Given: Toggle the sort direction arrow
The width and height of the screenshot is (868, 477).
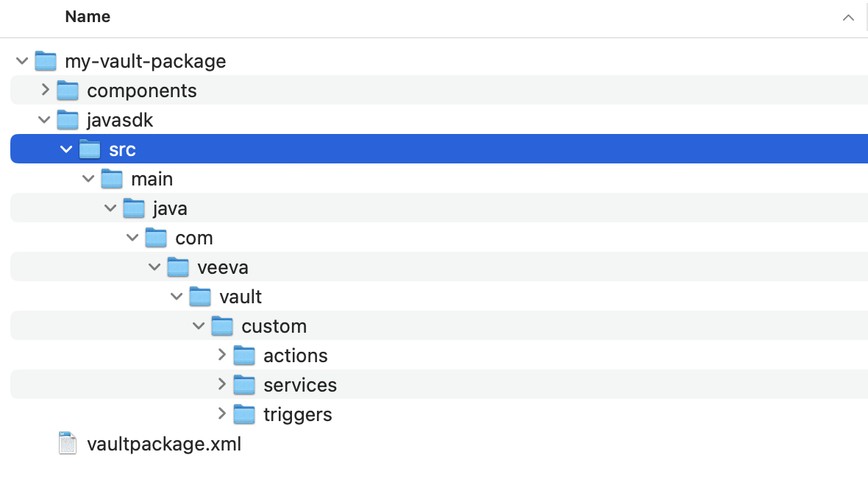Looking at the screenshot, I should click(x=847, y=16).
